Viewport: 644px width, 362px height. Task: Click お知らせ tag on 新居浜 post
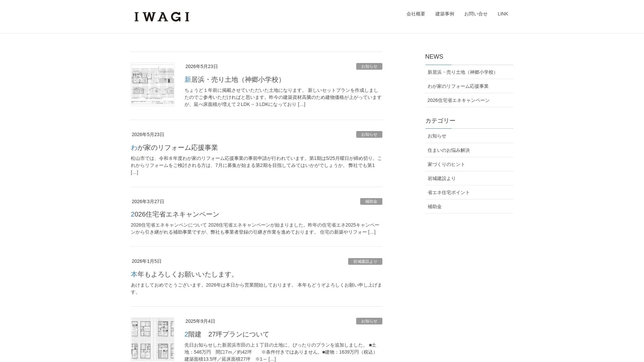(x=369, y=66)
